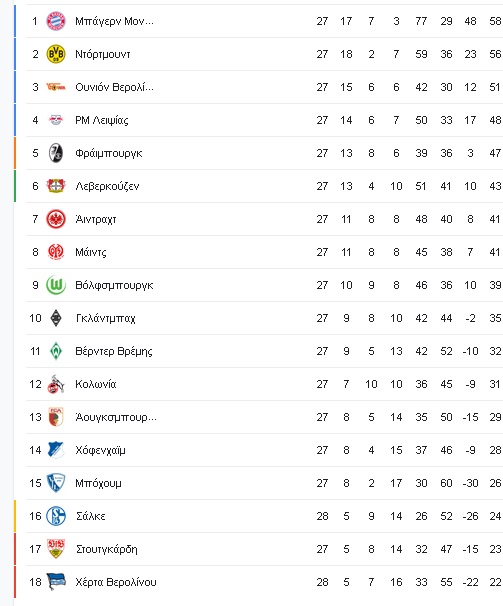Select the Χόφενχαϊμ row name
Screen dimensions: 503x606
coord(100,450)
